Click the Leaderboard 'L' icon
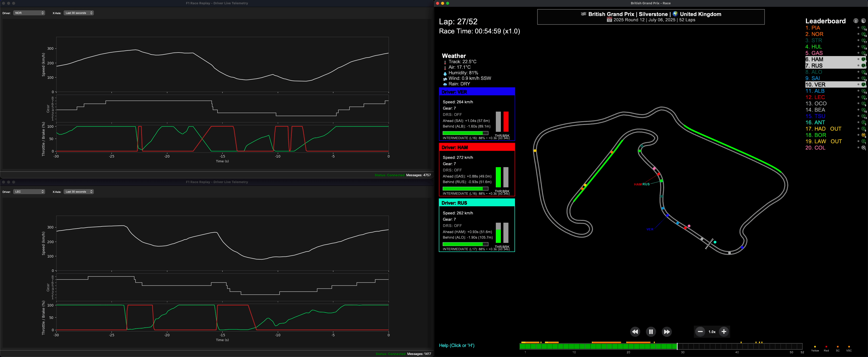 tap(863, 21)
